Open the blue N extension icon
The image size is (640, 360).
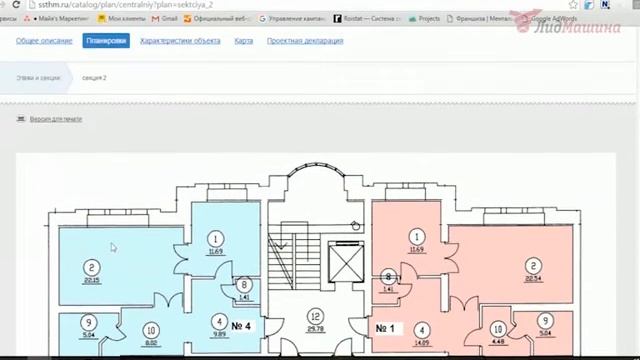coord(605,5)
